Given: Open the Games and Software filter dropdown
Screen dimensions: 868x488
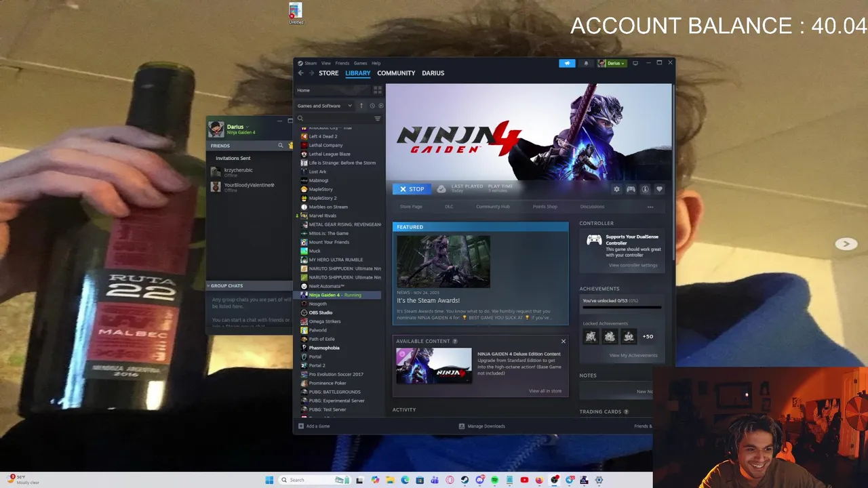Looking at the screenshot, I should coord(324,106).
